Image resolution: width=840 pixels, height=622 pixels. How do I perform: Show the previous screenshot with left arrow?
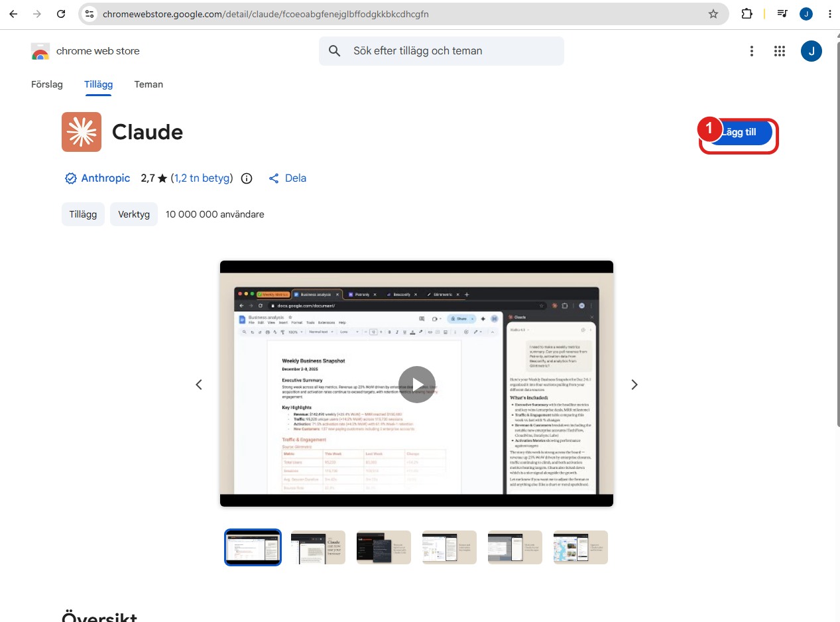[199, 385]
